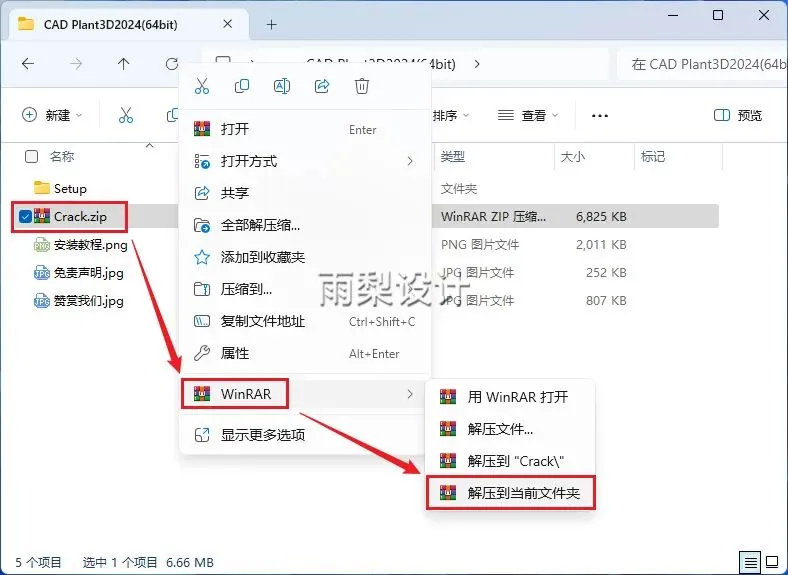Choose 属性 in the context menu

point(305,353)
